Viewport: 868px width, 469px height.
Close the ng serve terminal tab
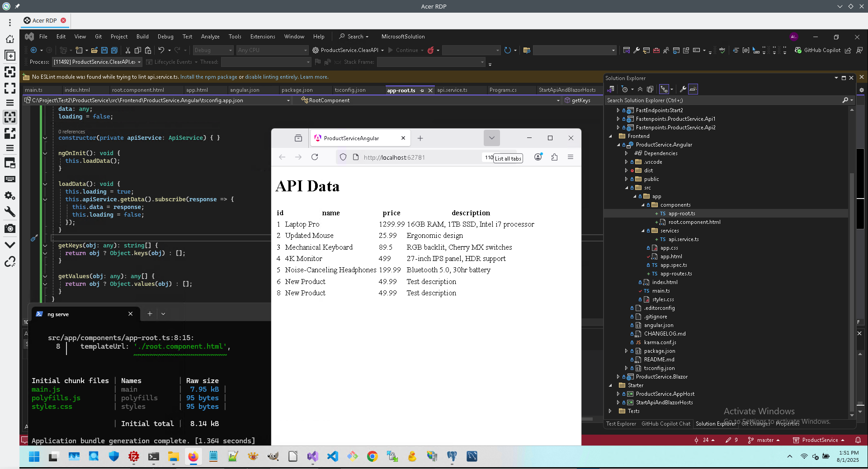tap(130, 314)
